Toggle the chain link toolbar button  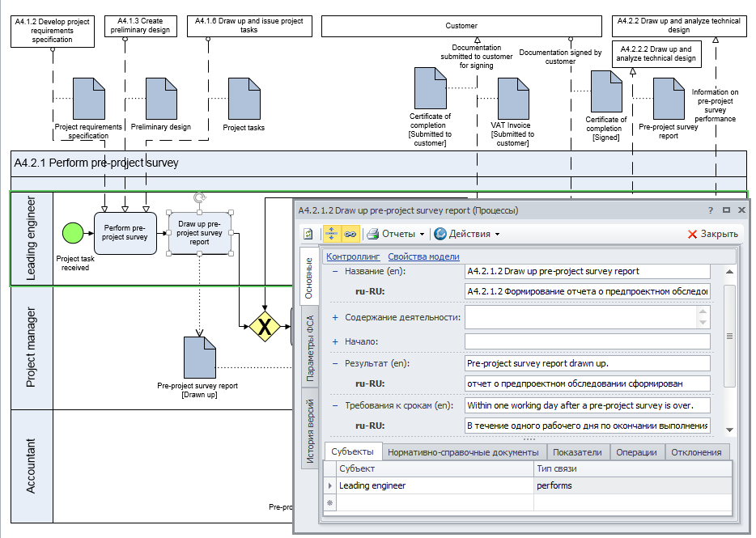[x=350, y=234]
